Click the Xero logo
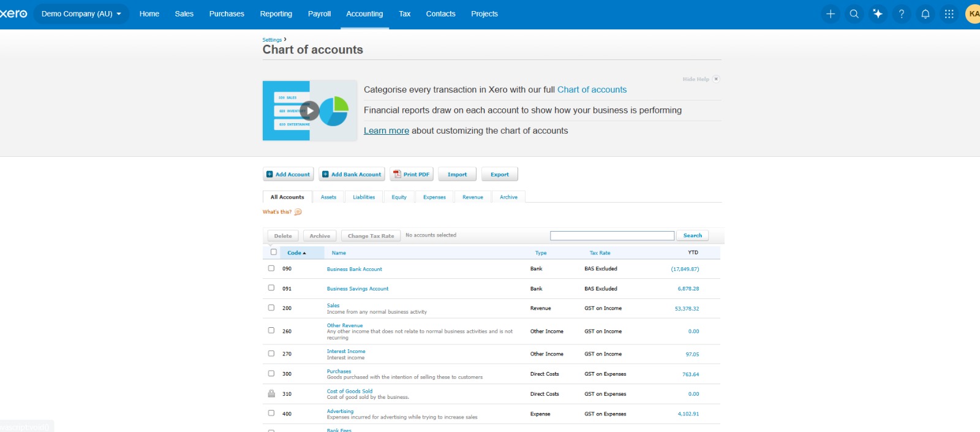This screenshot has height=432, width=980. (13, 13)
